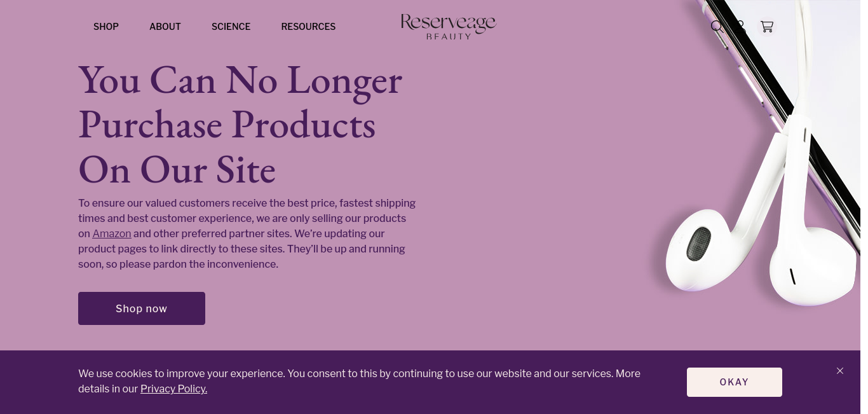View the shopping cart icon

(x=767, y=27)
